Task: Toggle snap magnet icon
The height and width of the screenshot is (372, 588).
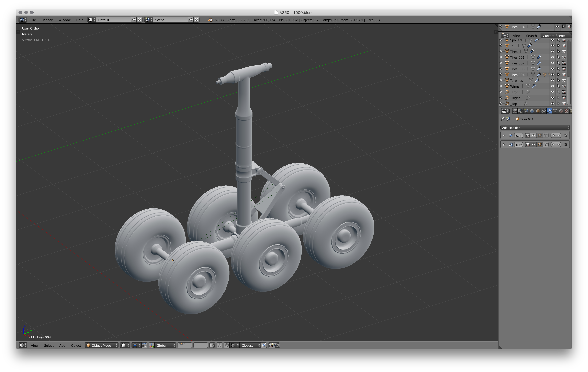Action: (227, 345)
